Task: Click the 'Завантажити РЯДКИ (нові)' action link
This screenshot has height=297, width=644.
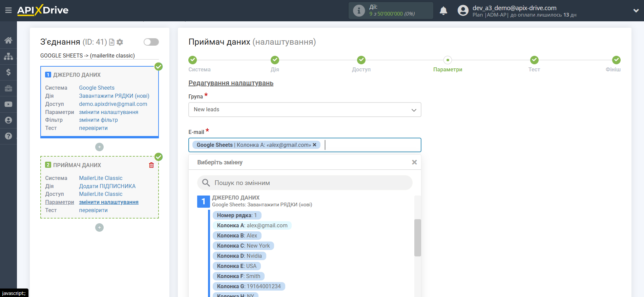Action: tap(114, 96)
